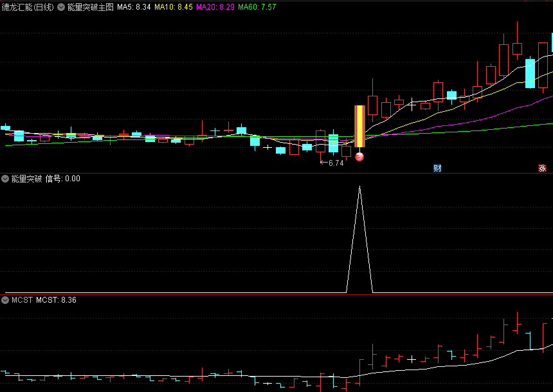Open the MCST indicator panel dropdown

point(5,300)
